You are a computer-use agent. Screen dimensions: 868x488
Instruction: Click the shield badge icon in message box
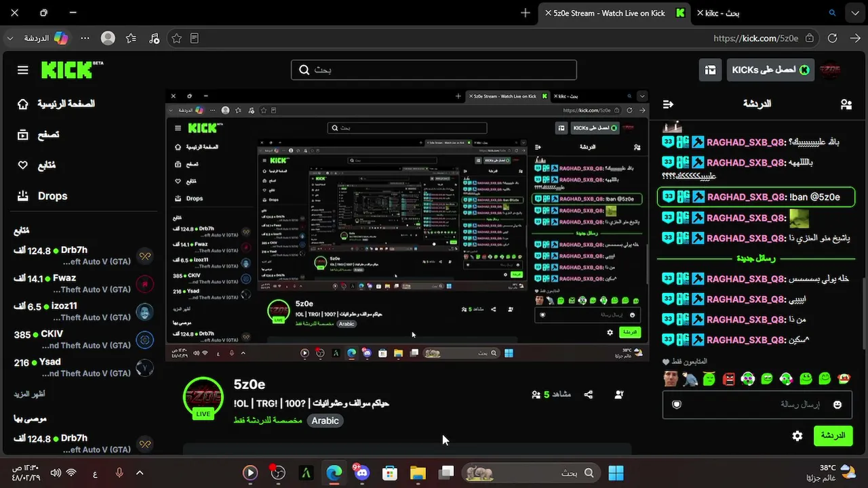click(x=676, y=405)
